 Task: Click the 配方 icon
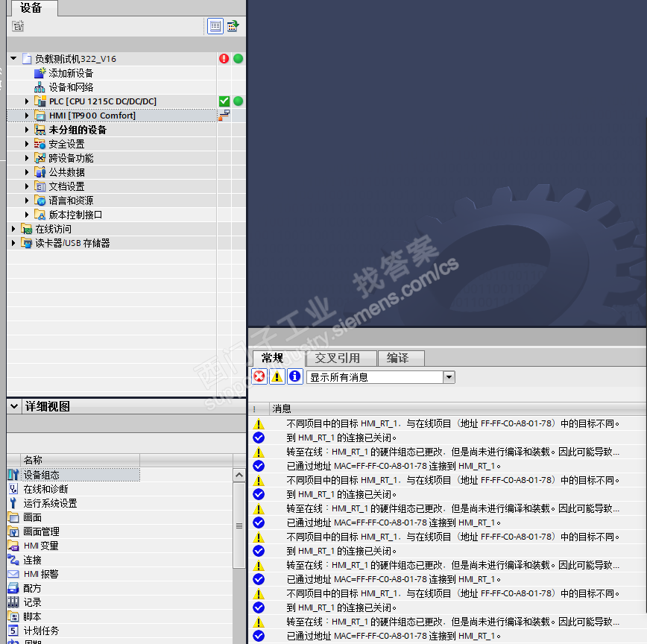coord(13,588)
